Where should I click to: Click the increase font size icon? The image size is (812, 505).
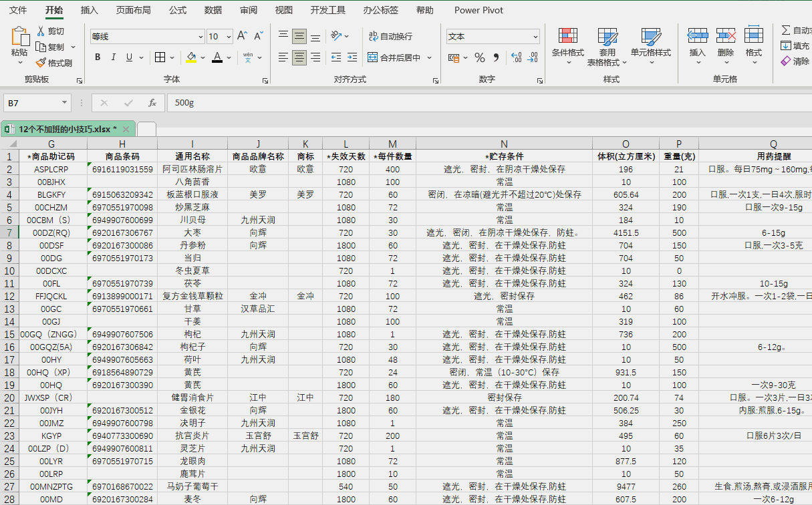tap(242, 36)
